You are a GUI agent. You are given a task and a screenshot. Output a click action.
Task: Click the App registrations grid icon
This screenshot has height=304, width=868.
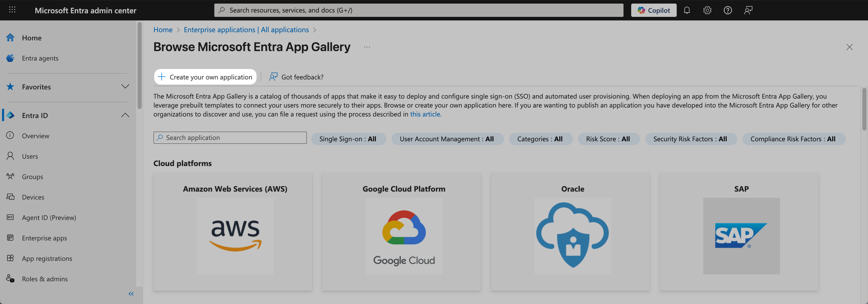click(10, 258)
